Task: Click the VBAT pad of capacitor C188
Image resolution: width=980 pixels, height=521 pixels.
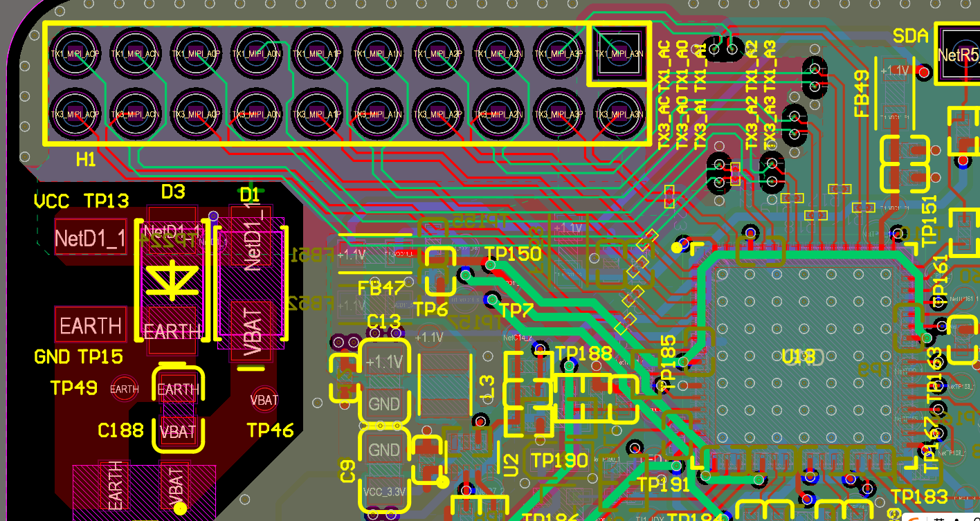Action: tap(178, 431)
